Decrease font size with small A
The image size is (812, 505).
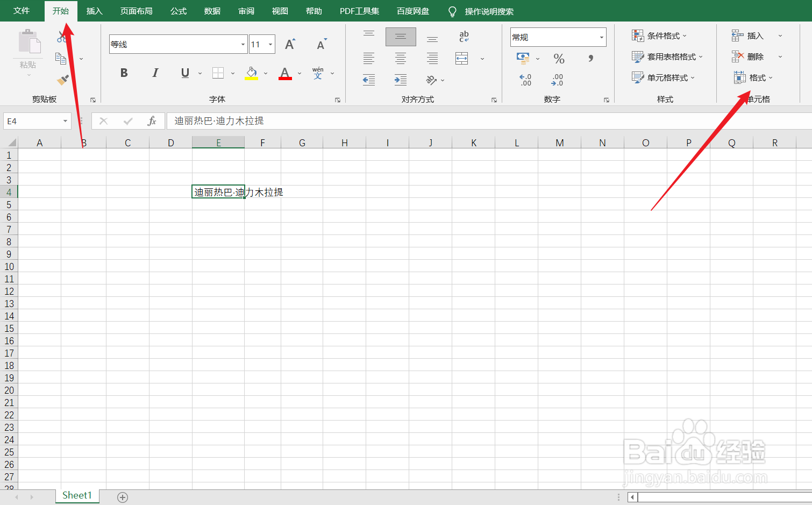(x=322, y=44)
